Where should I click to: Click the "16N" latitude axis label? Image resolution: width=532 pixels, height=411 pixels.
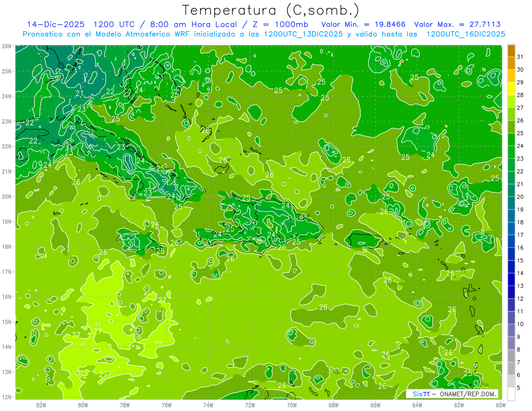pos(7,297)
